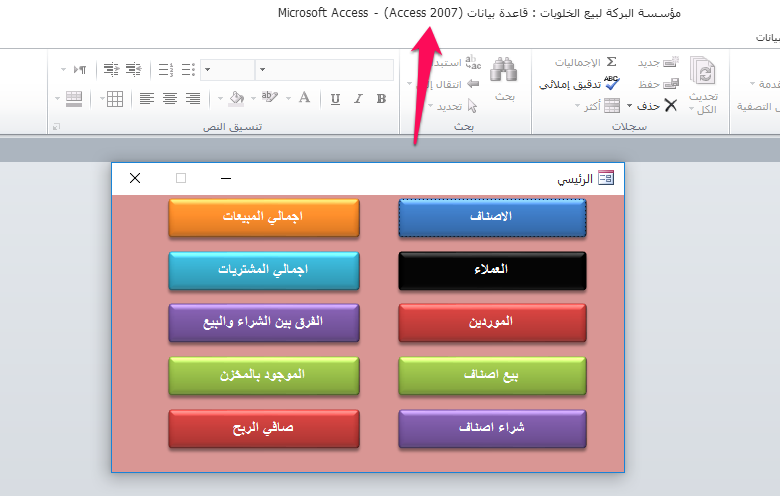Click the Delete (حذف) X icon
Screen dimensions: 780x496
click(x=671, y=105)
